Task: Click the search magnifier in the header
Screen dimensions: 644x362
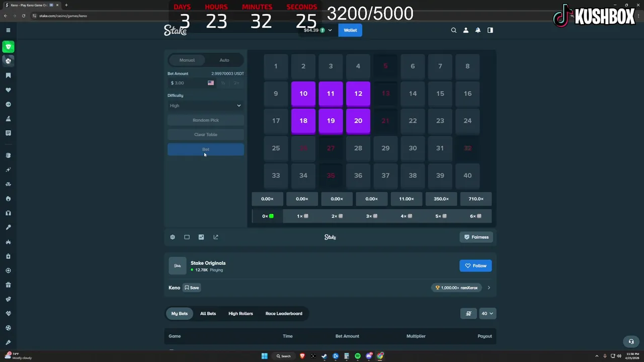Action: click(454, 30)
